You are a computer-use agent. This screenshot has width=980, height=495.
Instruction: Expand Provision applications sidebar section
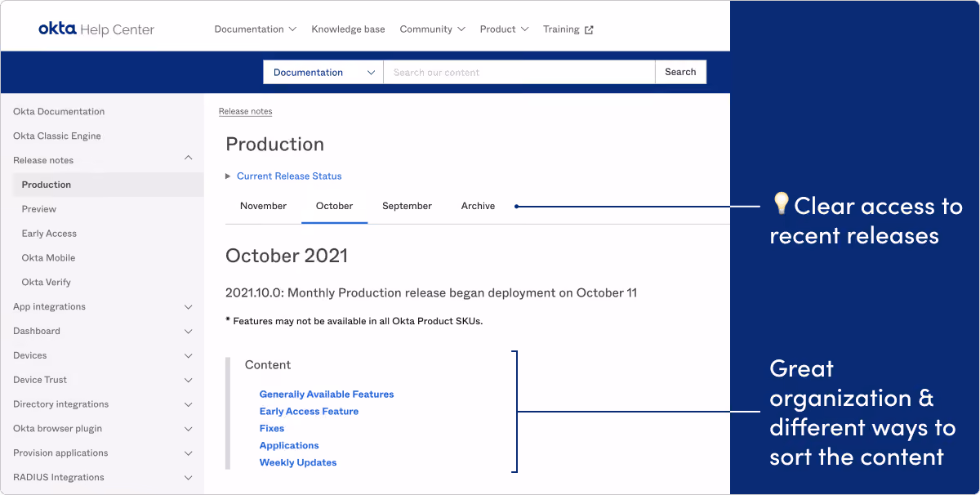click(x=189, y=453)
